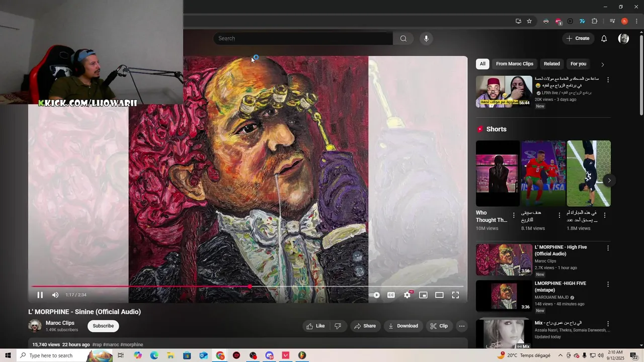Viewport: 644px width, 362px height.
Task: Bookmark this page with the star
Action: coord(529,21)
